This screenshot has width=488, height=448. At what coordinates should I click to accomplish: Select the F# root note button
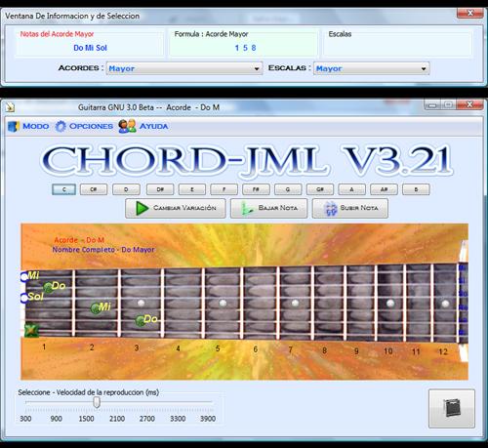256,189
